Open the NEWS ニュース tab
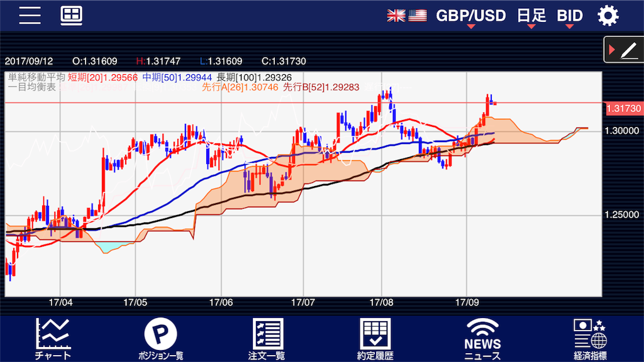The image size is (644, 362). click(482, 339)
